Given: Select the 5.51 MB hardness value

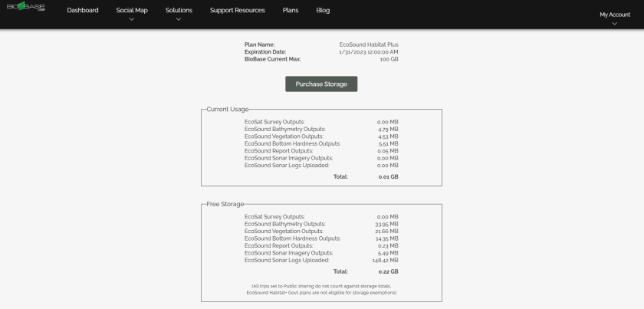Looking at the screenshot, I should tap(388, 144).
